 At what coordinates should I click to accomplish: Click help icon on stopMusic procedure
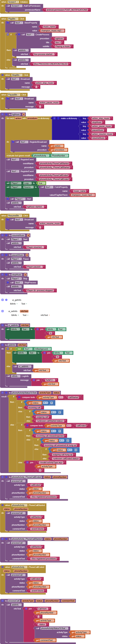[x=6, y=275]
